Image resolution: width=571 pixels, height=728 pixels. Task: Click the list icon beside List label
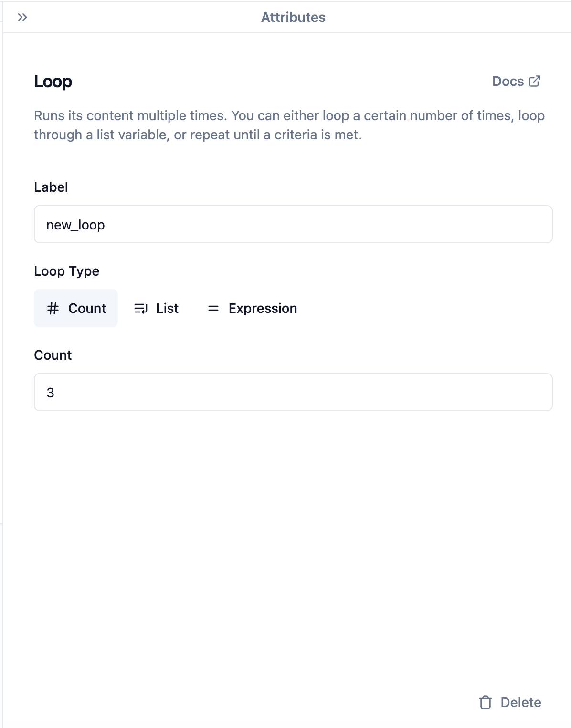tap(141, 308)
